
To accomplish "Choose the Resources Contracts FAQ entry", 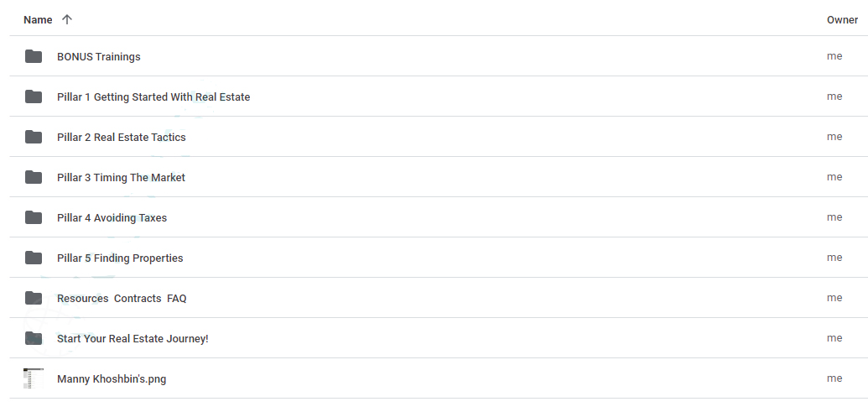I will [122, 299].
